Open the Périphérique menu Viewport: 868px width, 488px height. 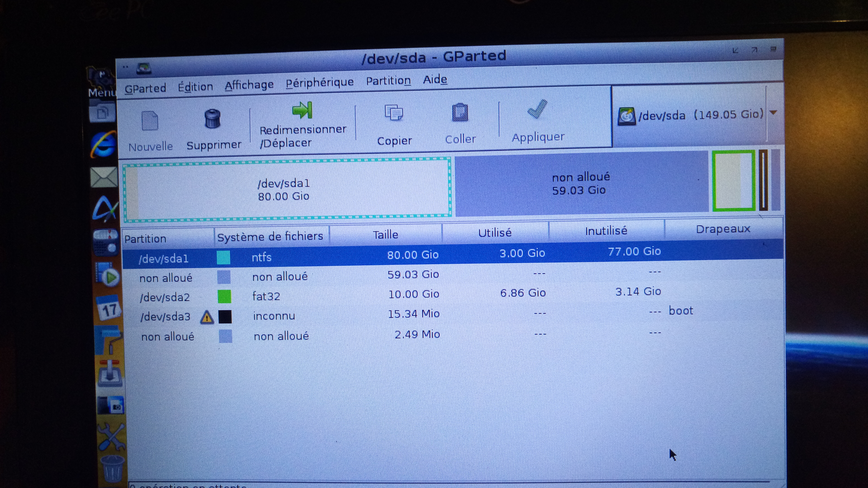[x=319, y=83]
